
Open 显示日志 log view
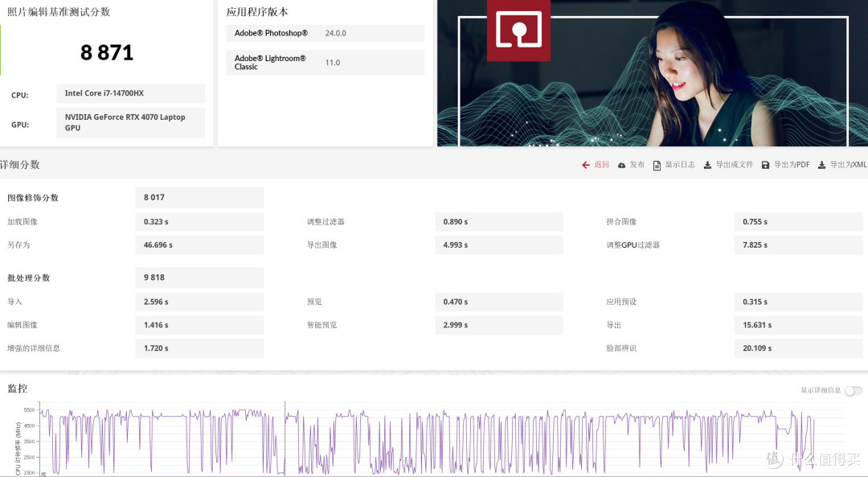680,165
